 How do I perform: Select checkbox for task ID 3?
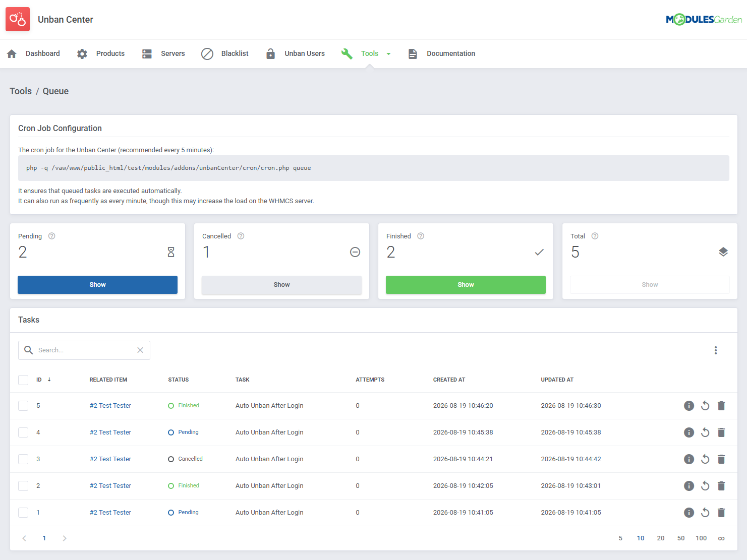click(23, 459)
